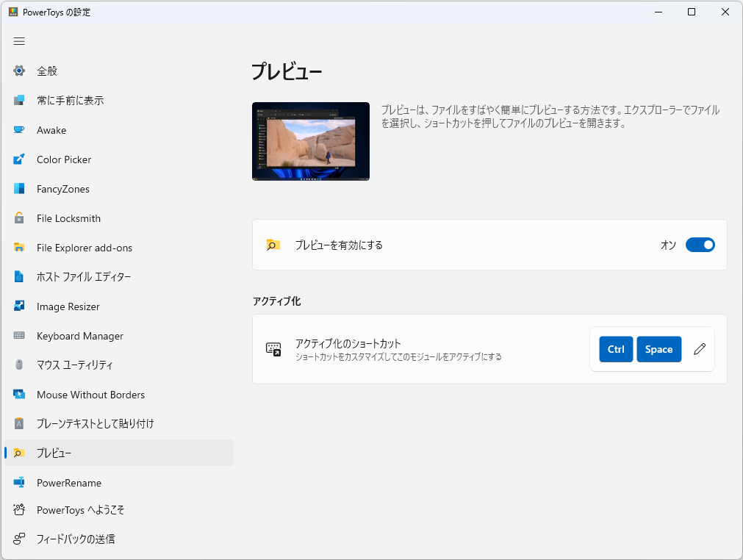Disable the プレビューを有効にする toggle
This screenshot has width=743, height=560.
click(699, 245)
